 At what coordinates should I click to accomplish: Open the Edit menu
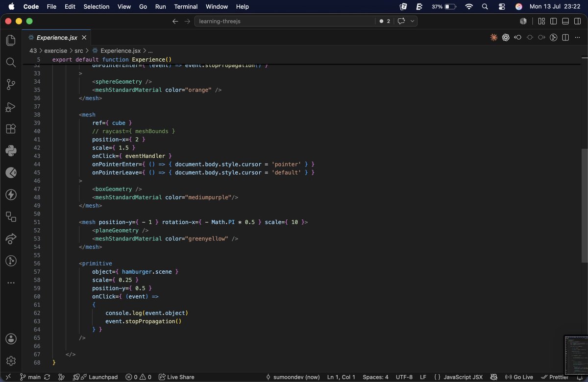(70, 6)
